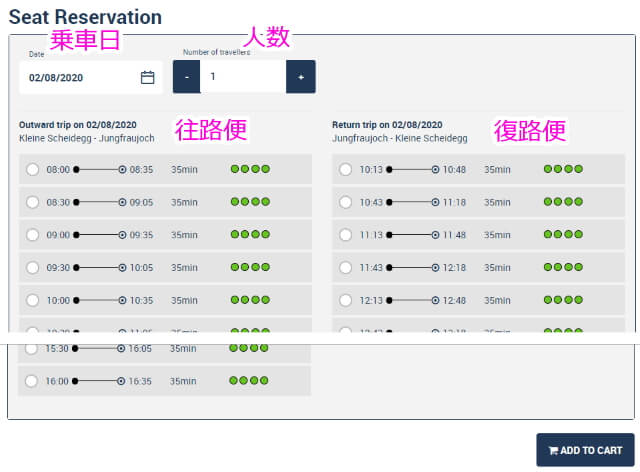Screen dimensions: 640x472
Task: Click the cart icon in Add to Cart
Action: [552, 450]
